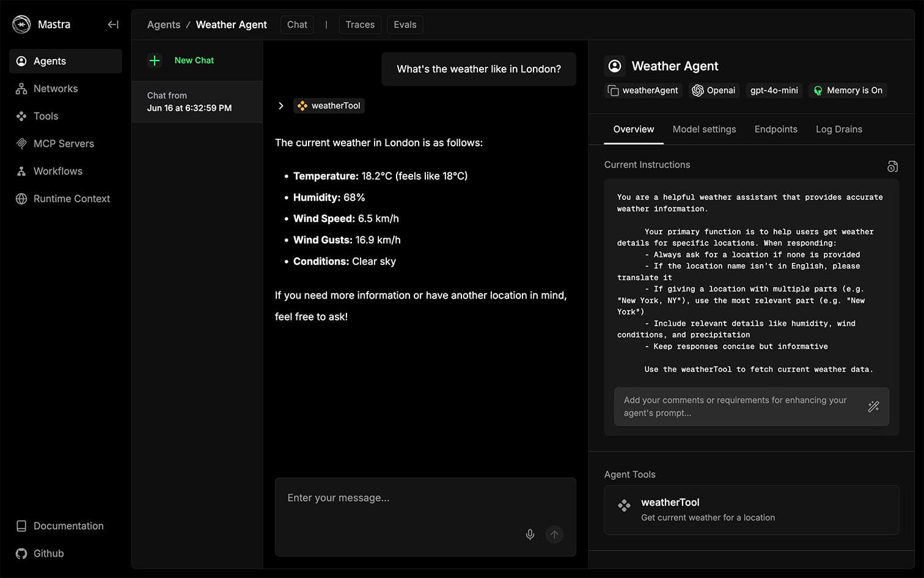Click the weatherTool badge in chat

(x=329, y=106)
